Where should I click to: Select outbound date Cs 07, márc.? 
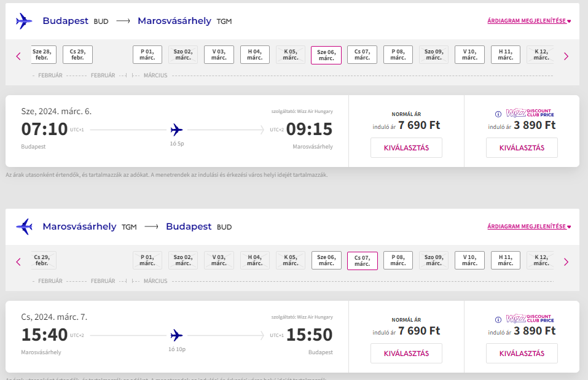tap(363, 55)
